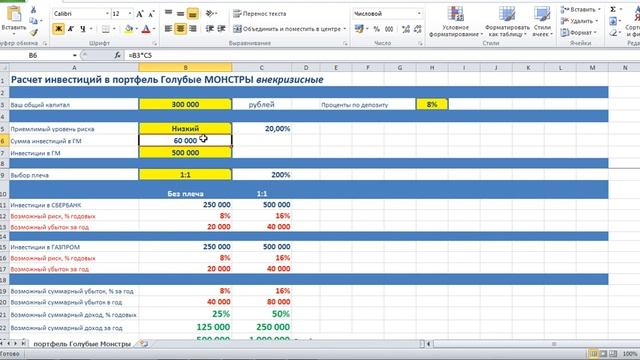Screen dimensions: 640x360
Task: Open Условное форматирование menu
Action: tap(456, 22)
